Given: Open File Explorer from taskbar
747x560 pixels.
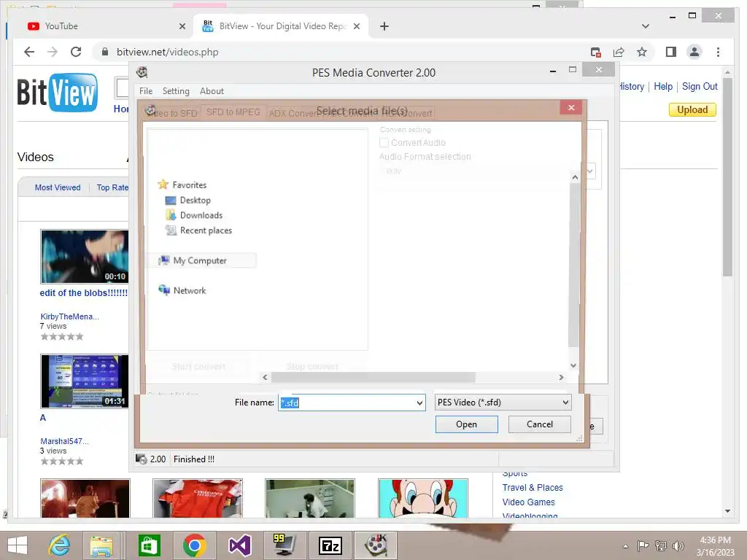Looking at the screenshot, I should pos(101,545).
